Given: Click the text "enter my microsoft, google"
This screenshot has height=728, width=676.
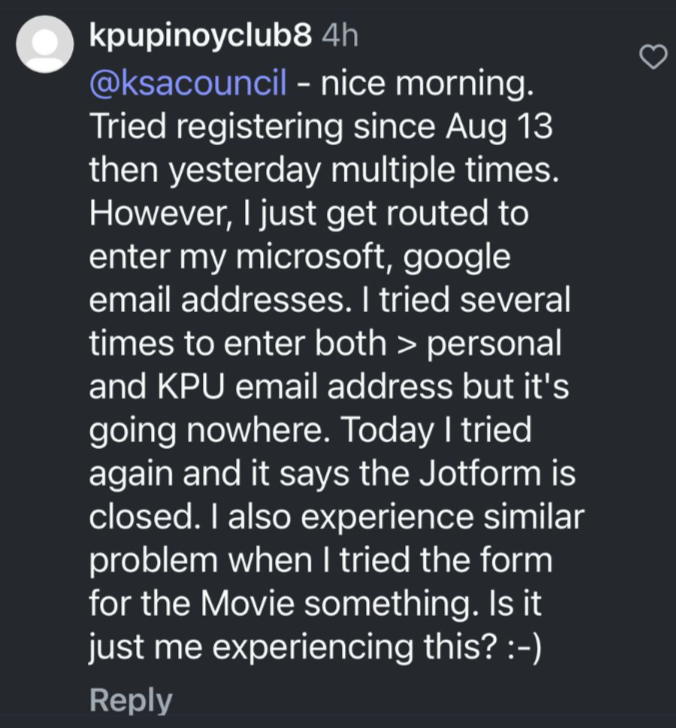Looking at the screenshot, I should 299,257.
